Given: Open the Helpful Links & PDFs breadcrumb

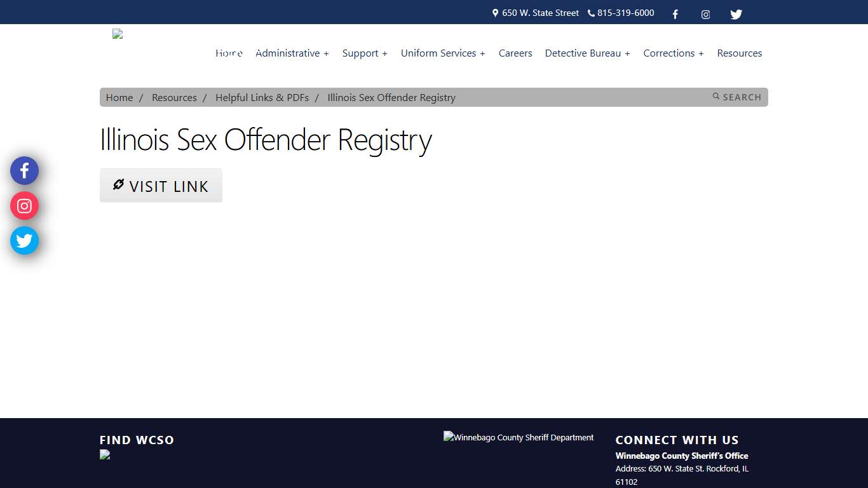Looking at the screenshot, I should coord(262,97).
